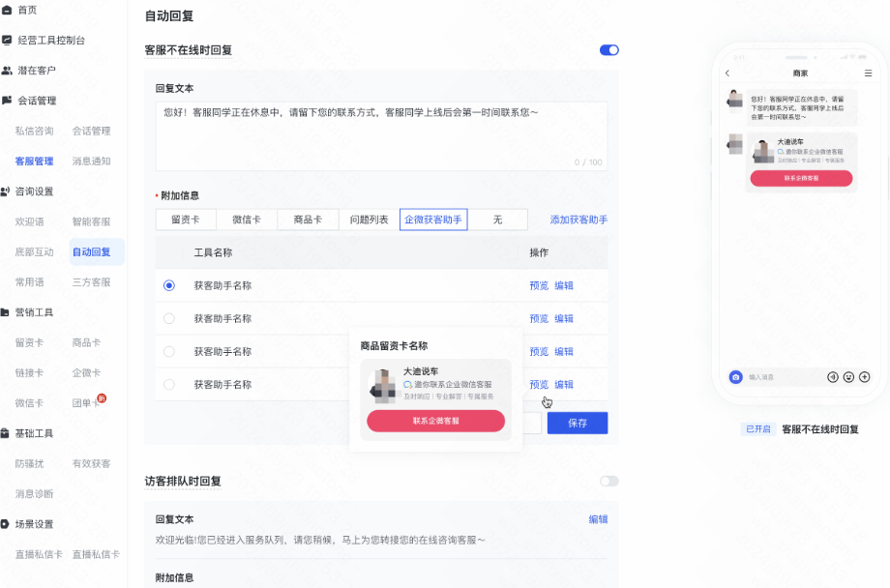The width and height of the screenshot is (890, 588).
Task: Click the emoji icon in phone preview
Action: coord(848,377)
